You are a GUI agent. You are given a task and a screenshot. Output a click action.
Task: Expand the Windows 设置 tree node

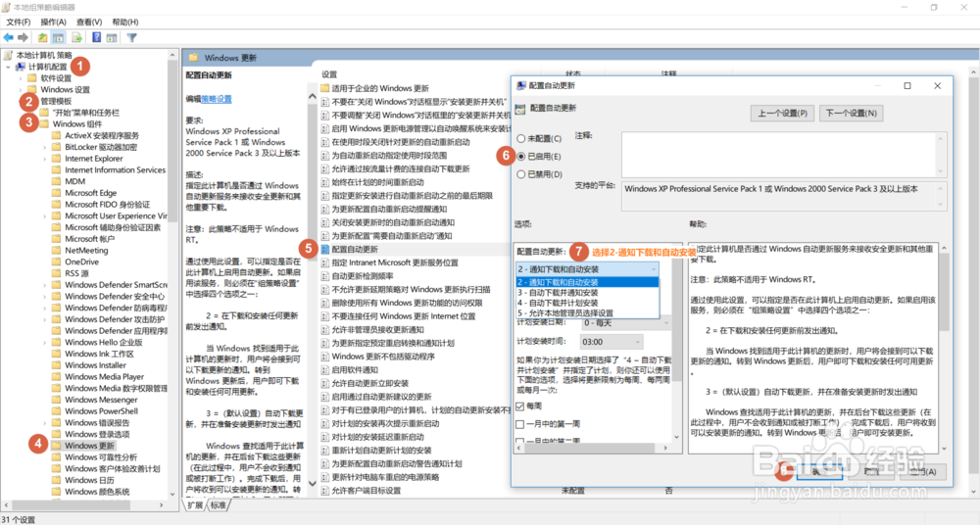[x=20, y=90]
